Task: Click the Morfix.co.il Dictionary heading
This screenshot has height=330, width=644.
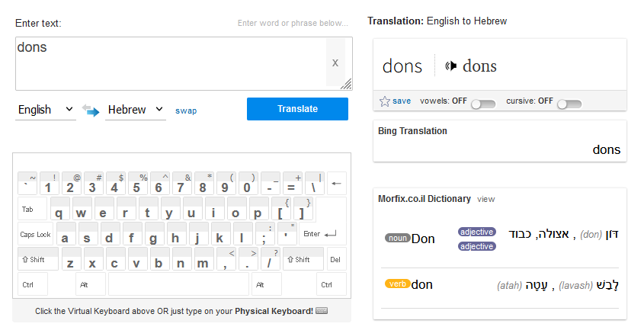Action: coord(425,199)
